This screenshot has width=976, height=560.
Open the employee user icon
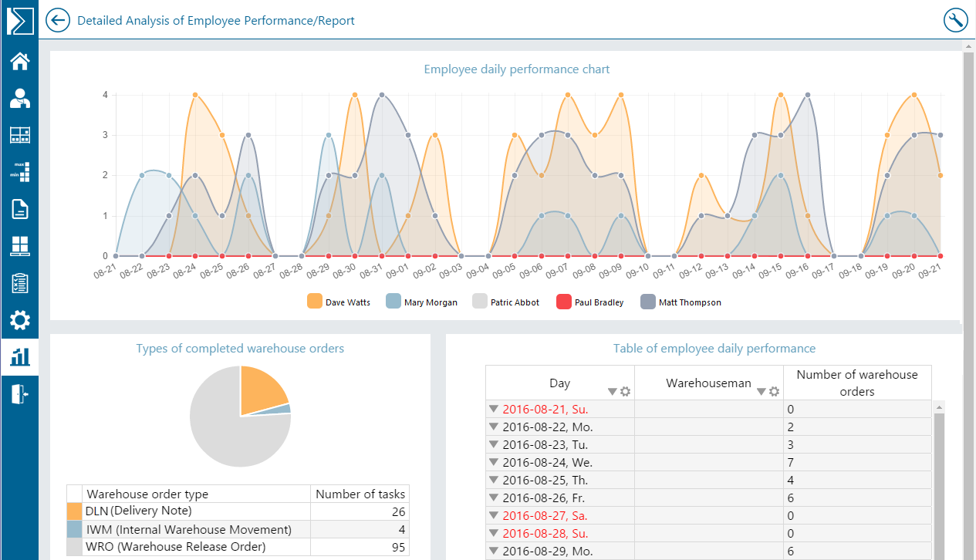(x=19, y=99)
